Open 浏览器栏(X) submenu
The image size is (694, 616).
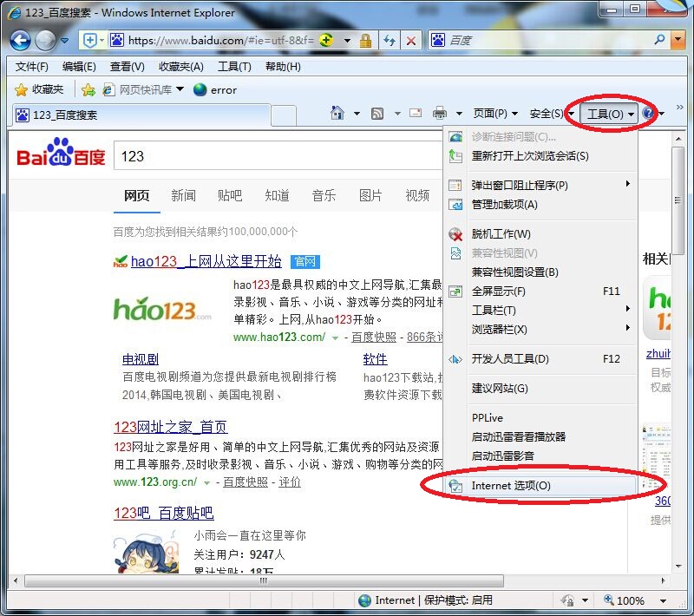point(540,329)
